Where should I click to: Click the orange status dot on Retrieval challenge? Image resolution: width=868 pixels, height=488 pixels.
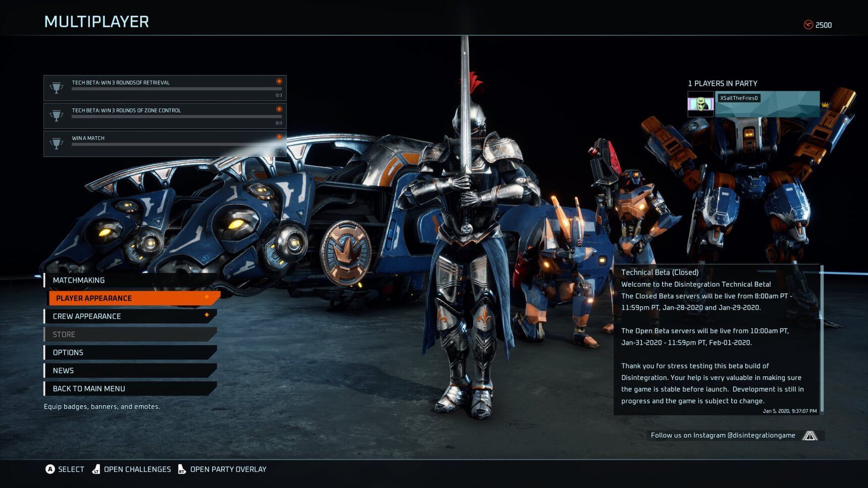279,81
